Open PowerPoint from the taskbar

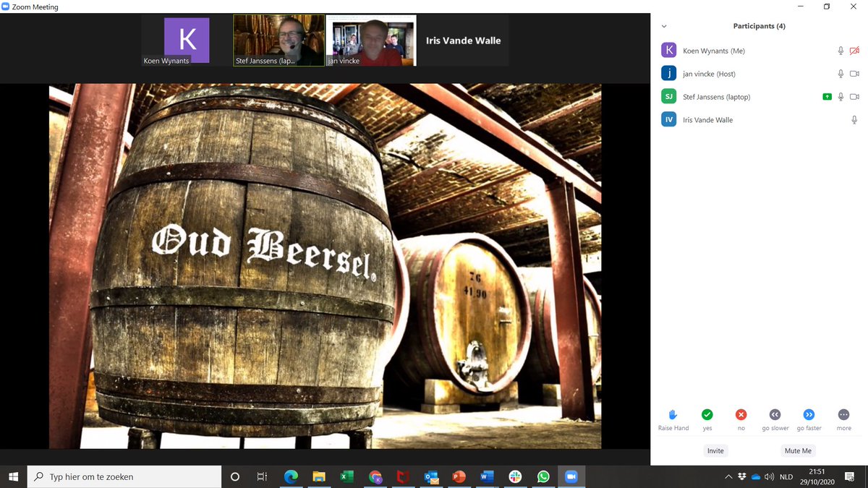click(x=459, y=476)
